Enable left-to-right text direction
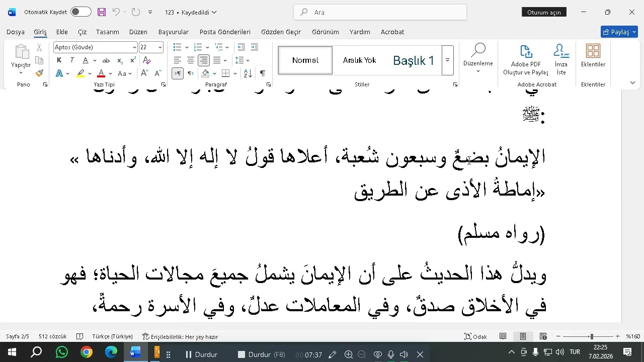Viewport: 644px width, 362px height. click(178, 73)
